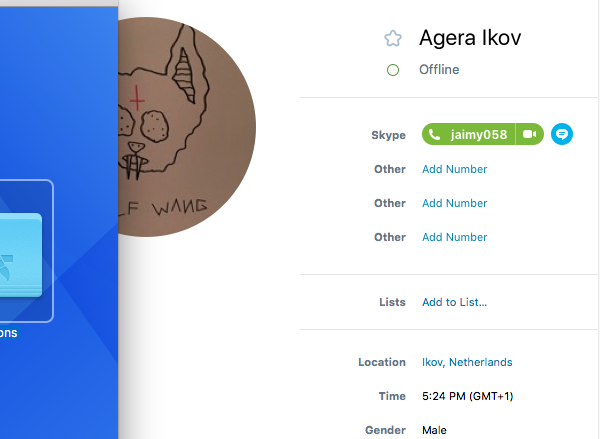
Task: Add third Other phone number
Action: 455,237
